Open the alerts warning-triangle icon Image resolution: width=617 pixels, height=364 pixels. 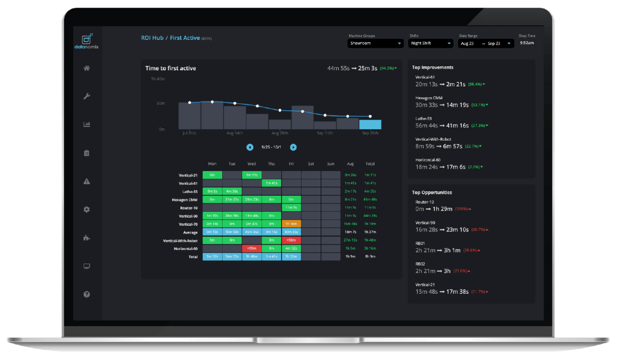[86, 181]
